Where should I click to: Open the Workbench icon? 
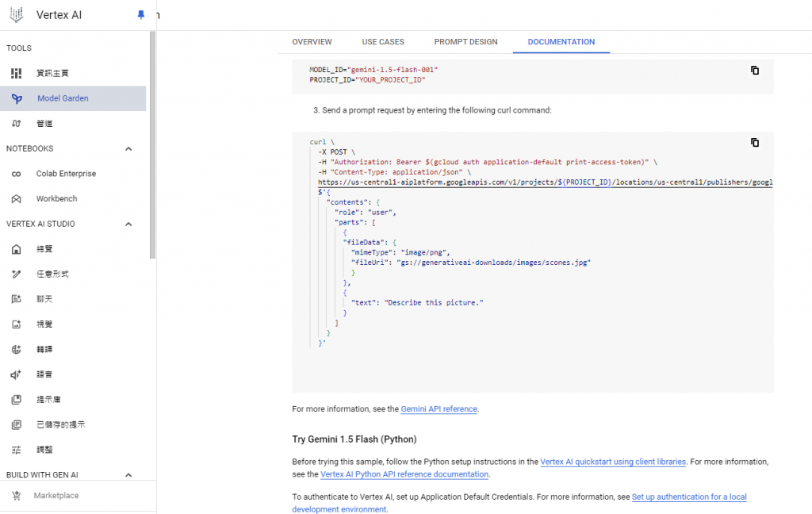point(17,199)
